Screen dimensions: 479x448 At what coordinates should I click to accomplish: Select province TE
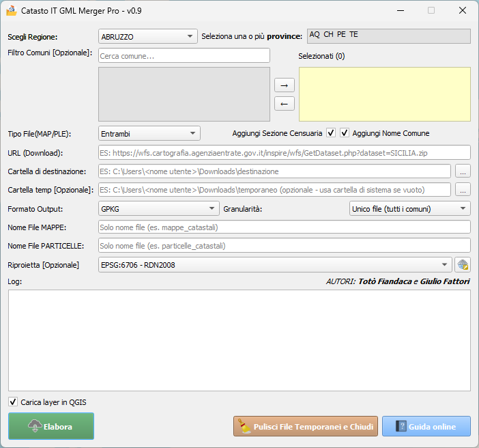(353, 34)
